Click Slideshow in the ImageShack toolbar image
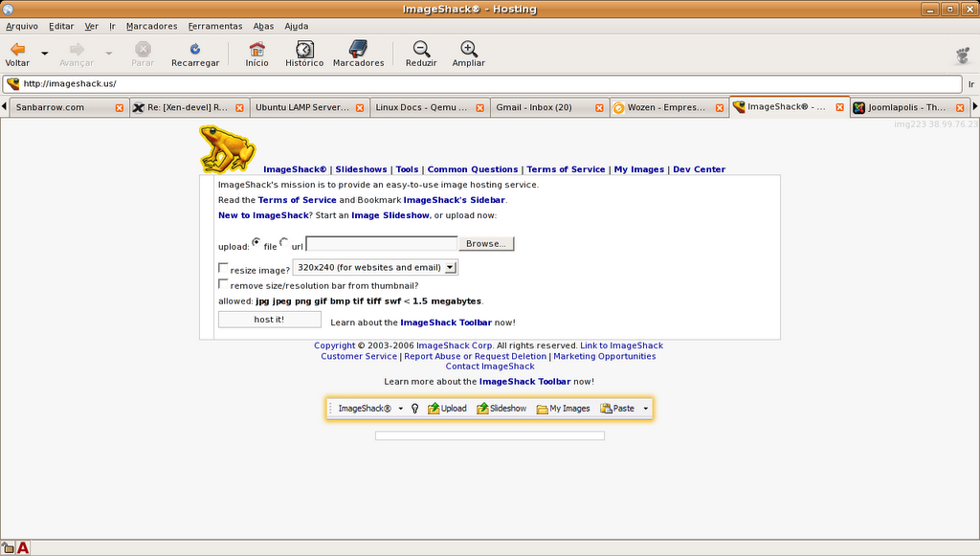The image size is (980, 556). 501,408
